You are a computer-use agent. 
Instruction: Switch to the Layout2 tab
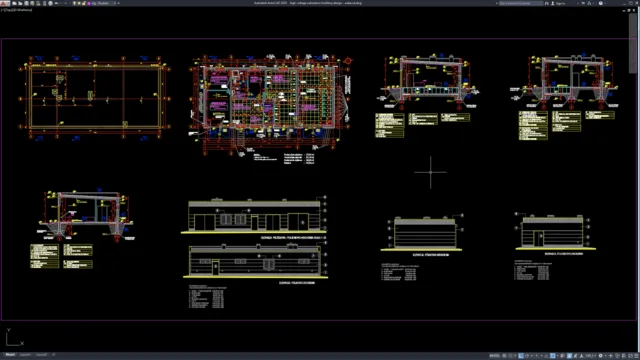click(41, 355)
